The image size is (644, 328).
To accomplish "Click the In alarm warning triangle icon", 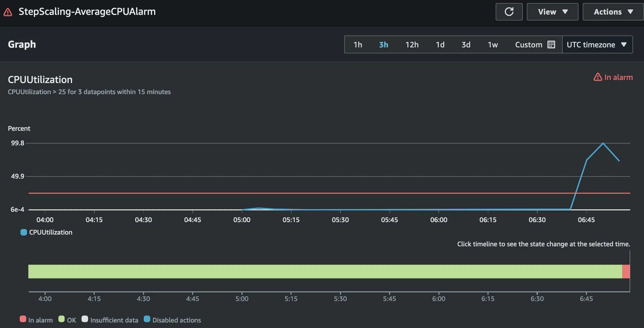I will point(598,77).
